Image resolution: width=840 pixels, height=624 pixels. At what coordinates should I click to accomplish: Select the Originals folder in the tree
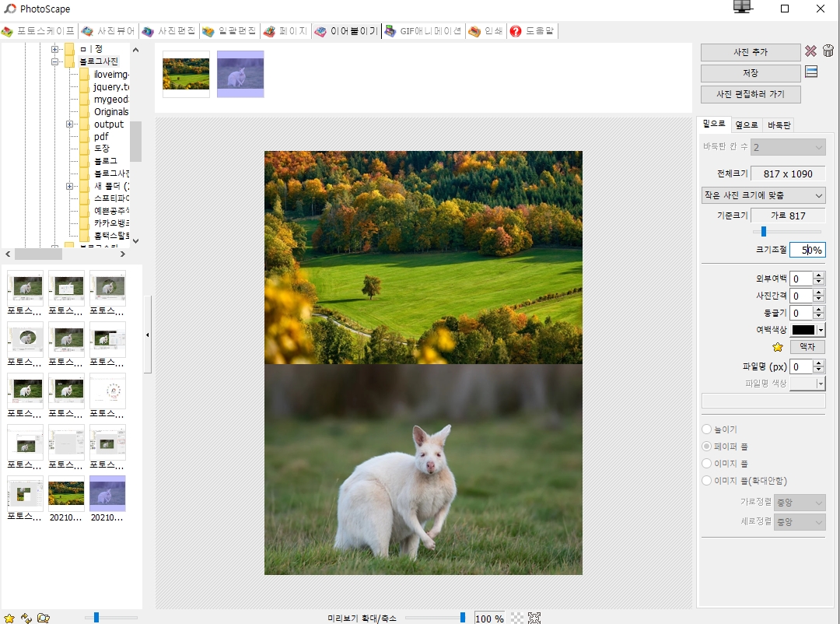pyautogui.click(x=111, y=112)
